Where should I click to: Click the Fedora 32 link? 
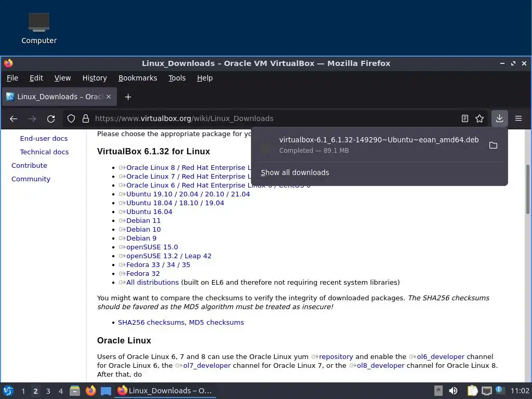(x=143, y=273)
